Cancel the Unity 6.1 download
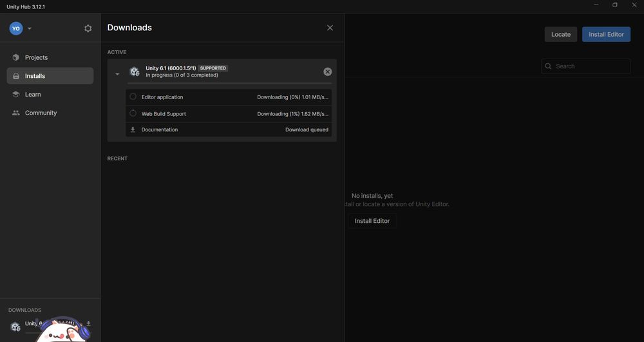644x342 pixels. point(327,71)
